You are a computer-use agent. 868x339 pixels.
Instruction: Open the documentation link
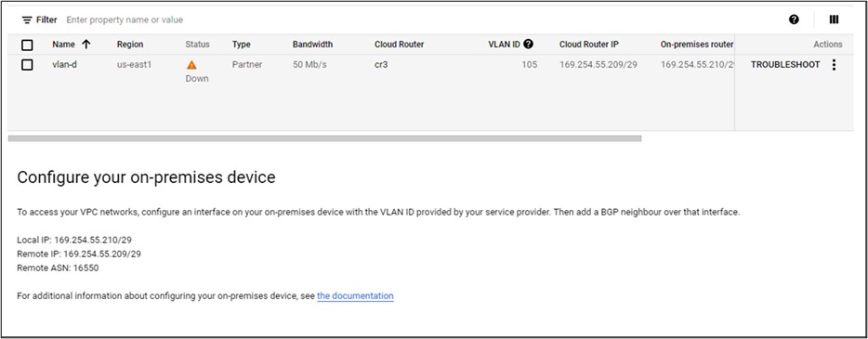pos(355,296)
